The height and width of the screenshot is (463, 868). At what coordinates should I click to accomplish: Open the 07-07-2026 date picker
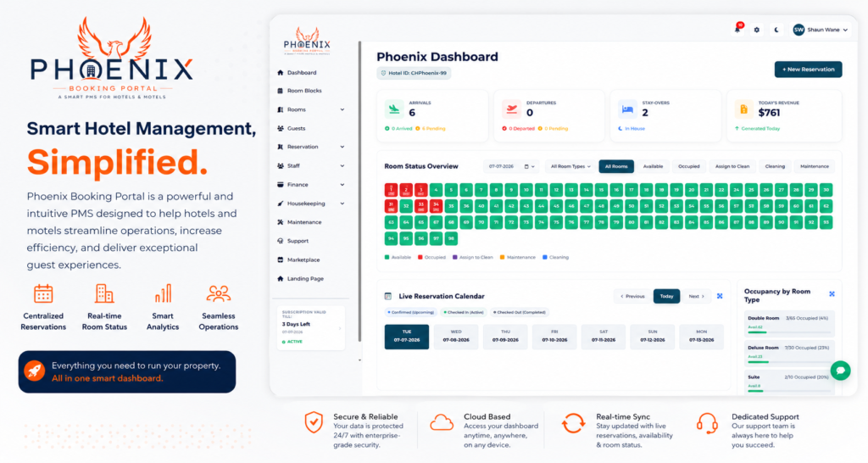(511, 166)
